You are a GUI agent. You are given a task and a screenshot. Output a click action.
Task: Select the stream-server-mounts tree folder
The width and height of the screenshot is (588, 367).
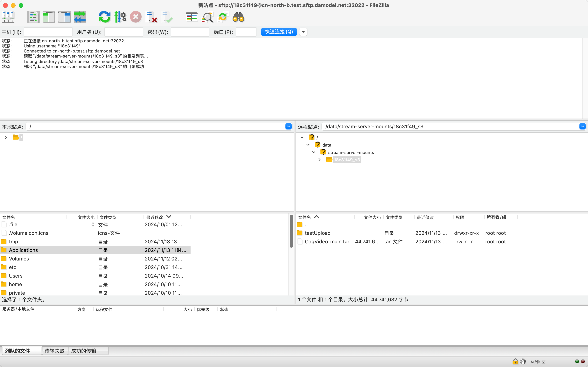coord(351,152)
